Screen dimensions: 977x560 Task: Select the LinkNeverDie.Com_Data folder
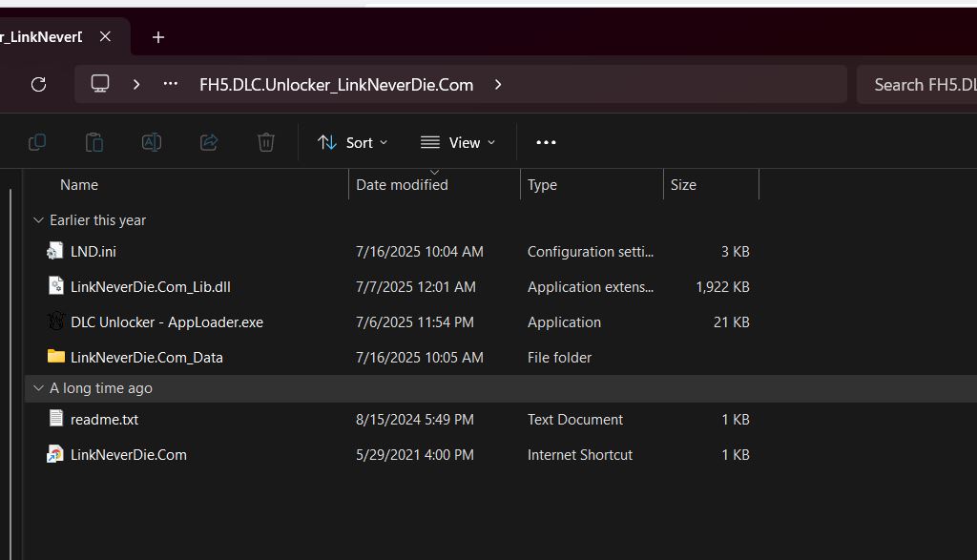pyautogui.click(x=146, y=358)
